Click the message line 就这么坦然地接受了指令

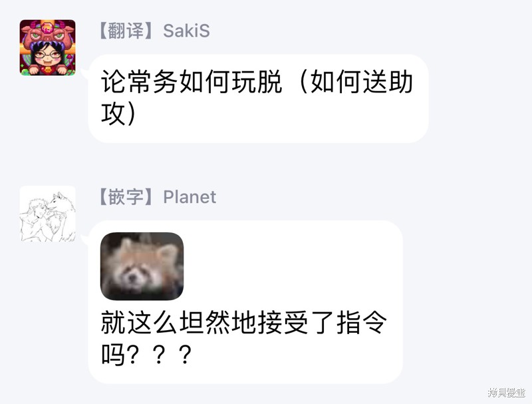tap(244, 322)
